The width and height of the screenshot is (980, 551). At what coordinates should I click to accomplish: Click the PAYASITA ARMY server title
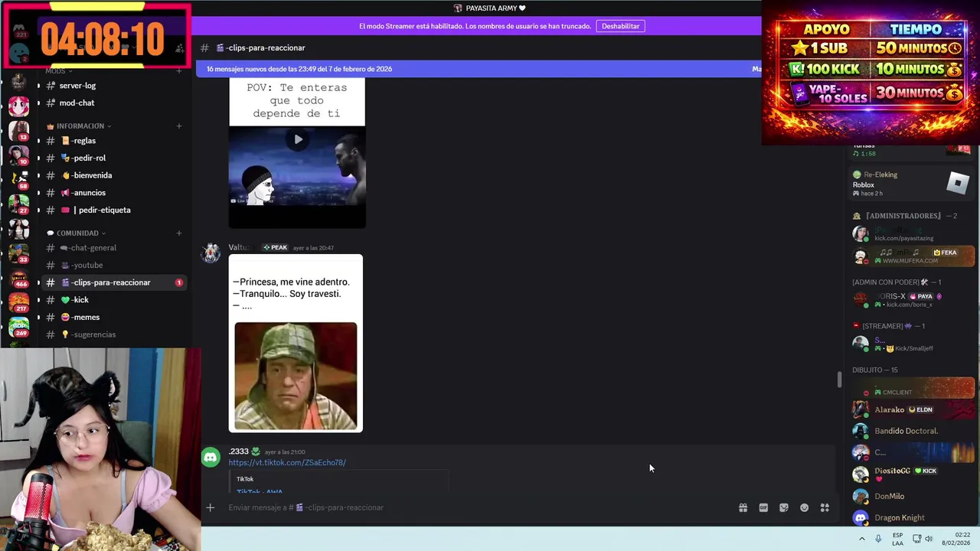pyautogui.click(x=490, y=8)
